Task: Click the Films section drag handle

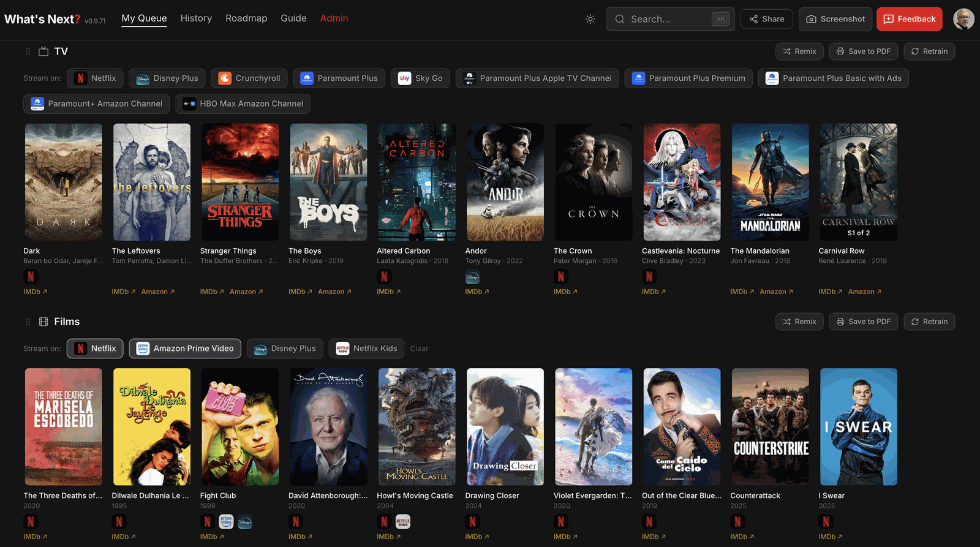Action: coord(28,322)
